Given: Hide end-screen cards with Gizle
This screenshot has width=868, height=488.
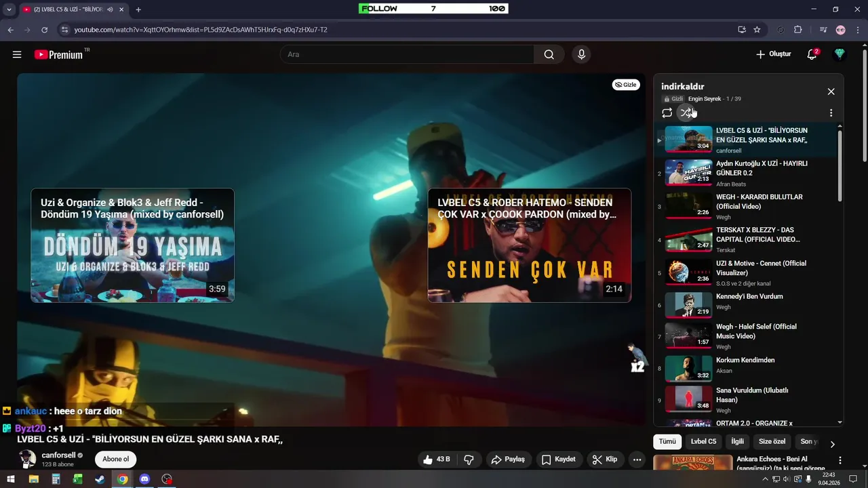Looking at the screenshot, I should click(626, 85).
